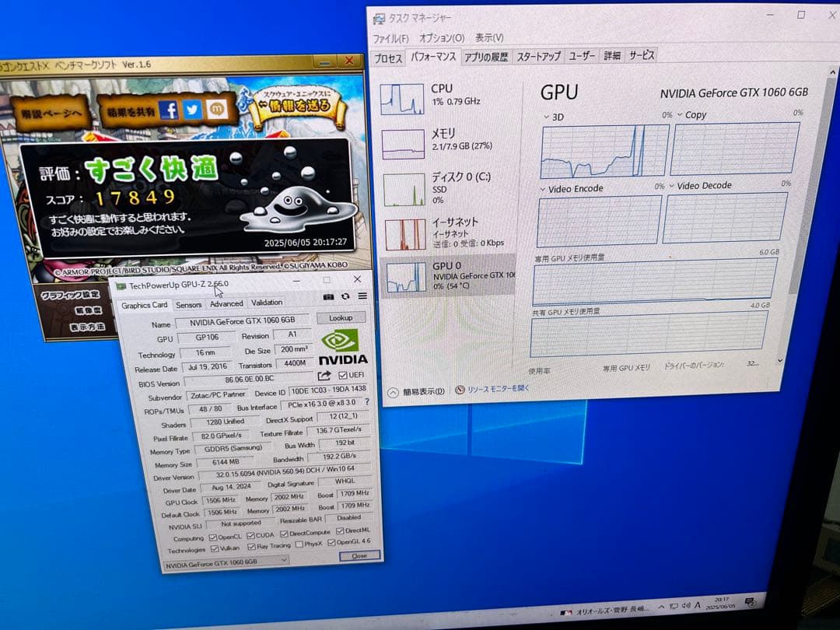
Task: Toggle the OpenCL checkbox
Action: click(x=212, y=537)
